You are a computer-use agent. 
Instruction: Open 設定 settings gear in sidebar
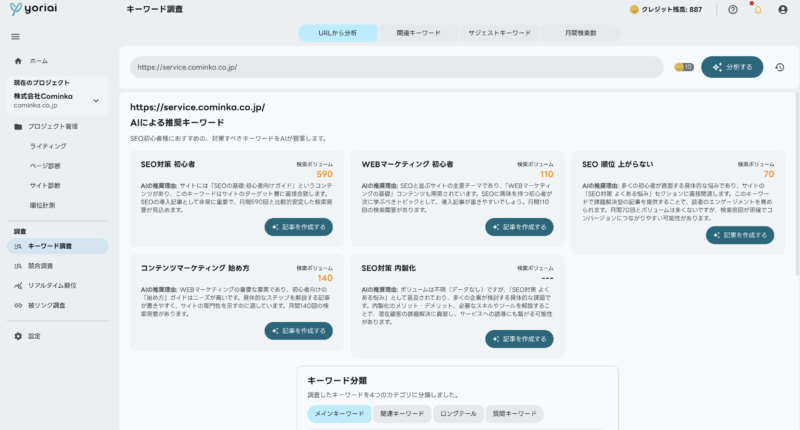click(x=17, y=336)
